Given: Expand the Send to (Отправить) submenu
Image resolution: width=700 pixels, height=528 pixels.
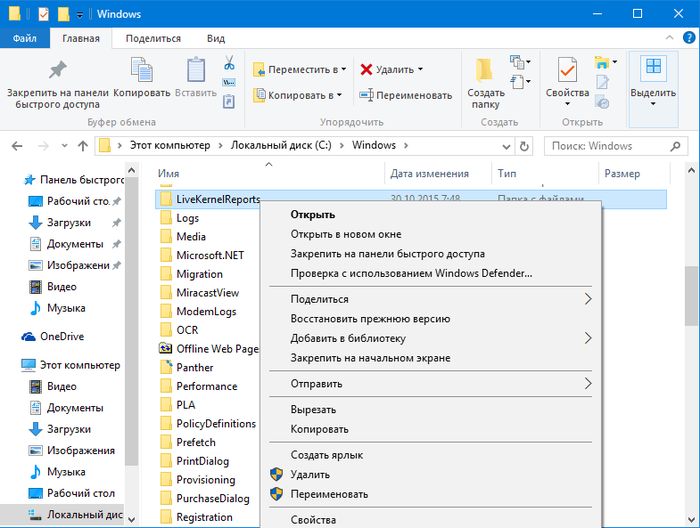Looking at the screenshot, I should [x=588, y=384].
